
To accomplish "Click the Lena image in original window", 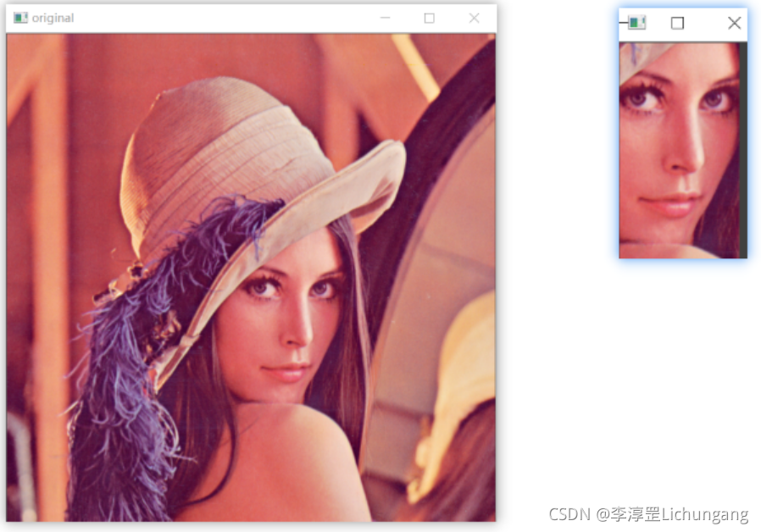I will coord(251,277).
